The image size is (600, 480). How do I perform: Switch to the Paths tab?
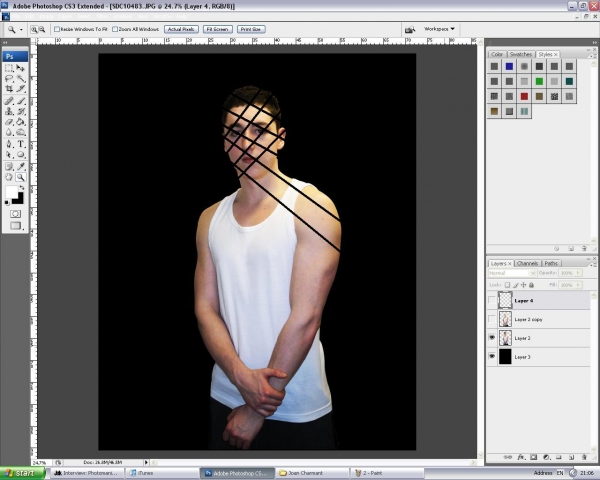551,263
